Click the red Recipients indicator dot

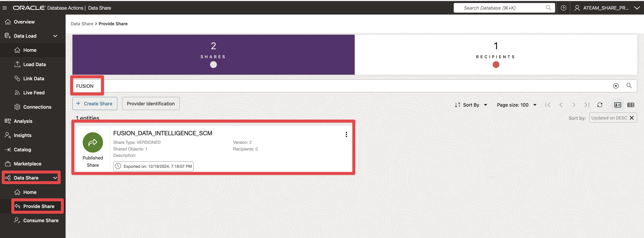click(x=496, y=65)
